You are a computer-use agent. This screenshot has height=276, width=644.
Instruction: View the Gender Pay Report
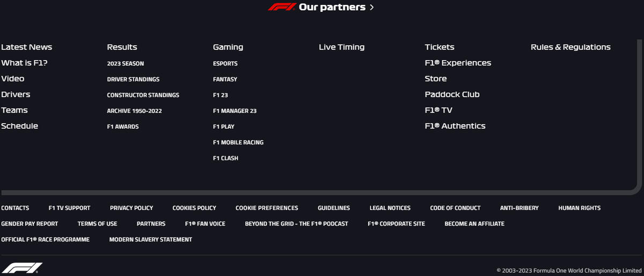tap(30, 224)
